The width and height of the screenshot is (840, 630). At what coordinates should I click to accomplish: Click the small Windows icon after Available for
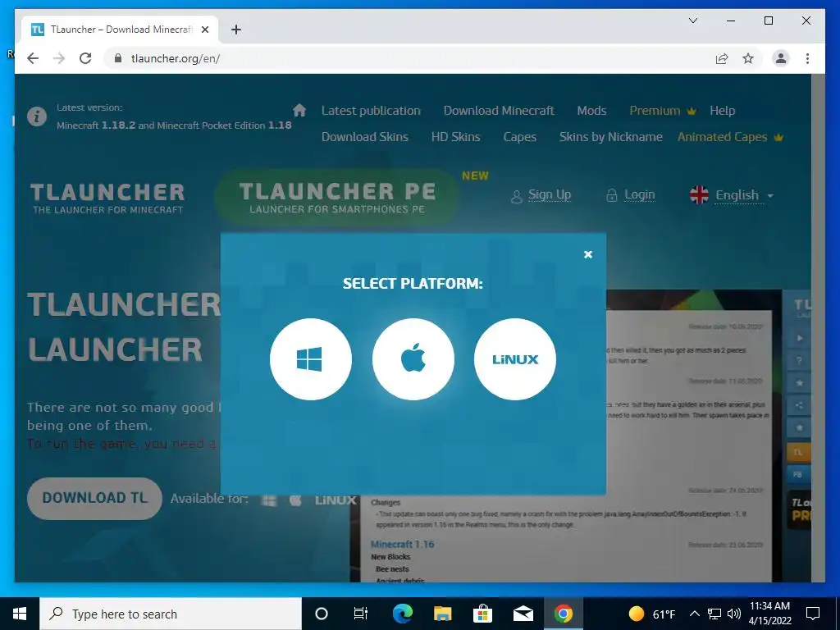coord(269,500)
